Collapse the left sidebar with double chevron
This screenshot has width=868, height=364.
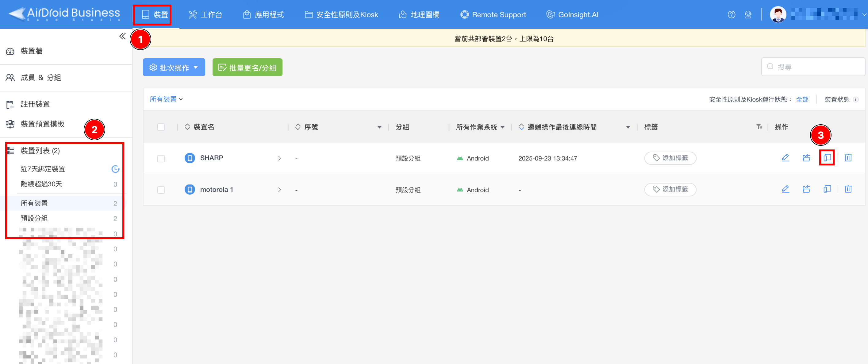click(122, 37)
